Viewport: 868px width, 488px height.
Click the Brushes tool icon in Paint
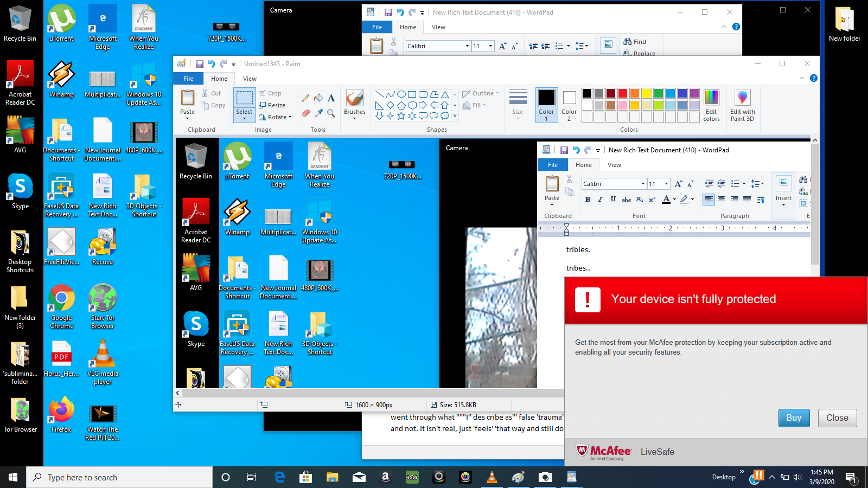pyautogui.click(x=354, y=98)
